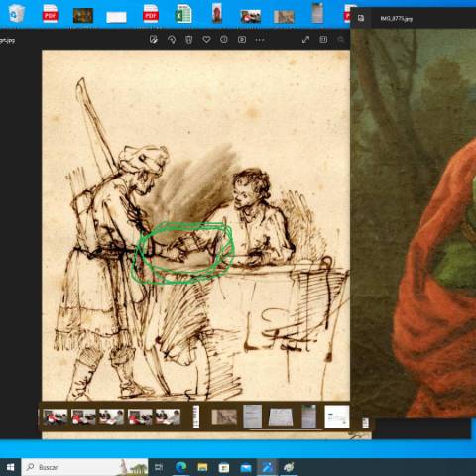Launch Microsoft Edge from the taskbar

pyautogui.click(x=180, y=467)
